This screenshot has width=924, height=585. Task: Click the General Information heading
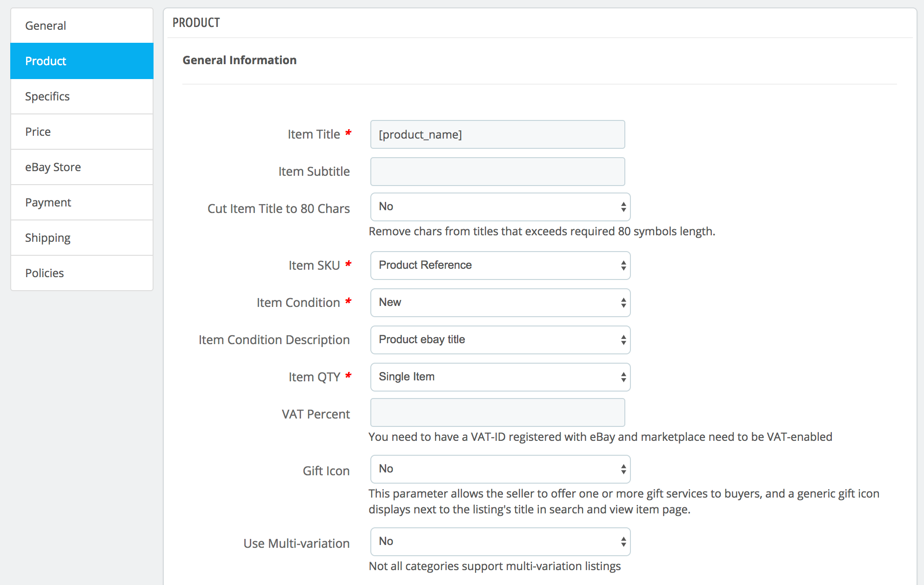[240, 60]
